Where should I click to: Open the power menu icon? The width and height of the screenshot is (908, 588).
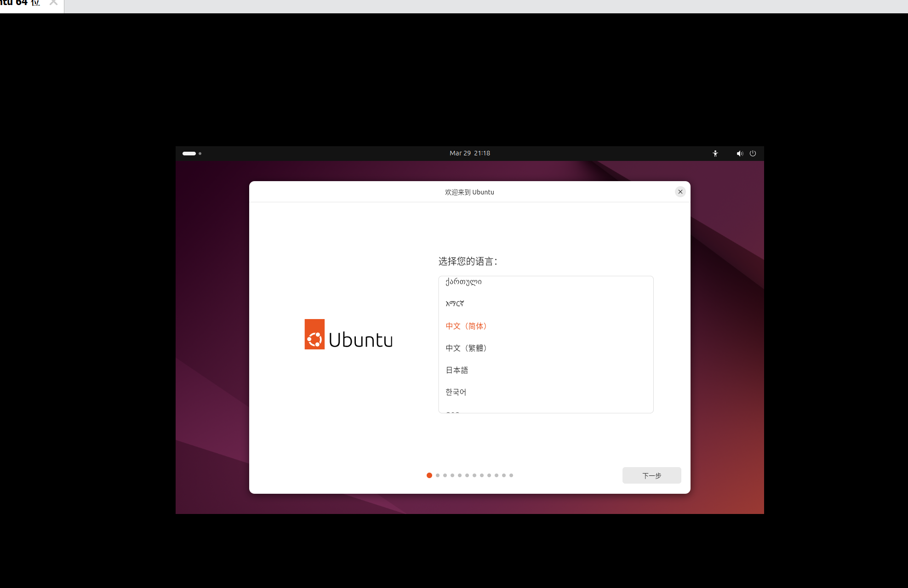[753, 154]
